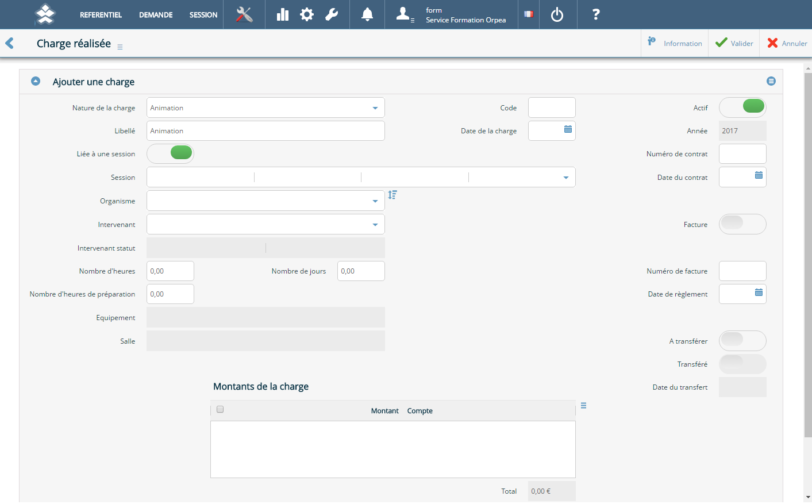The width and height of the screenshot is (812, 504).
Task: Toggle the A transférer switch
Action: [742, 341]
